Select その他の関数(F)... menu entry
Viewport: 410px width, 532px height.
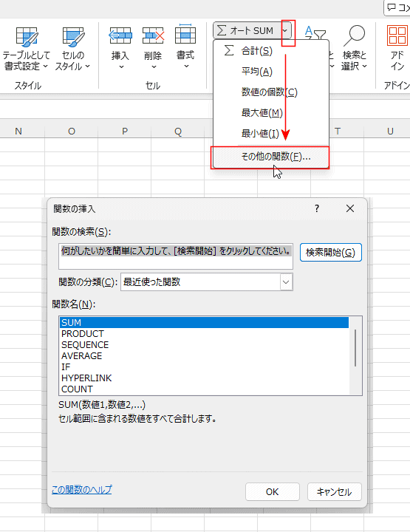[x=270, y=157]
